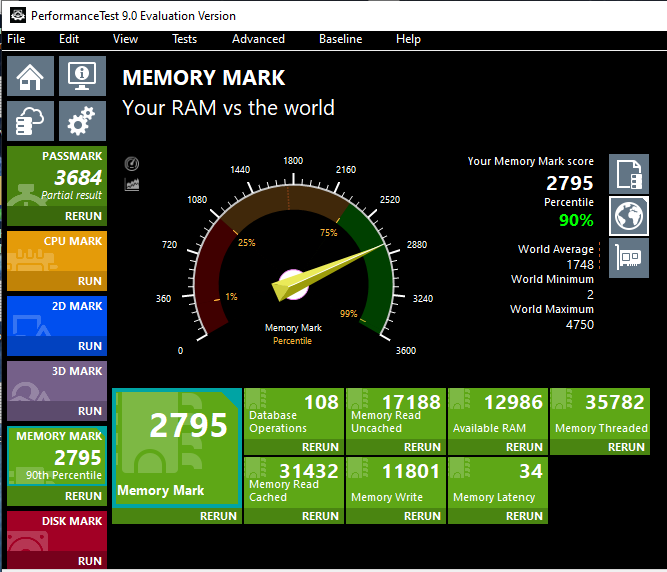Image resolution: width=667 pixels, height=572 pixels.
Task: Open the Edit menu
Action: click(x=69, y=39)
